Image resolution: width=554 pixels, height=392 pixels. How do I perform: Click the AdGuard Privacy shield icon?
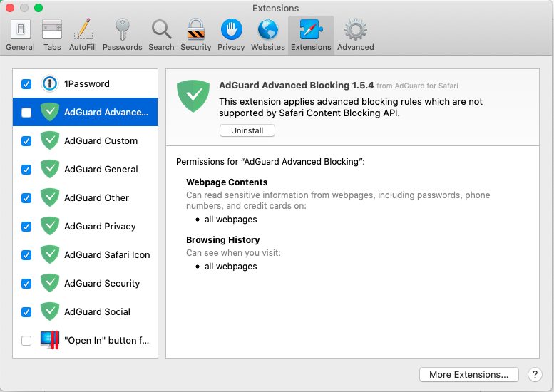(50, 226)
